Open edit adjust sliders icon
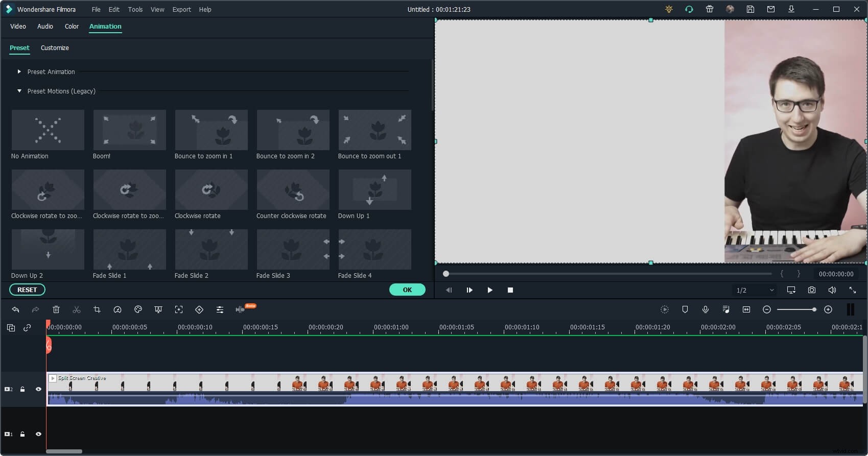 (220, 309)
